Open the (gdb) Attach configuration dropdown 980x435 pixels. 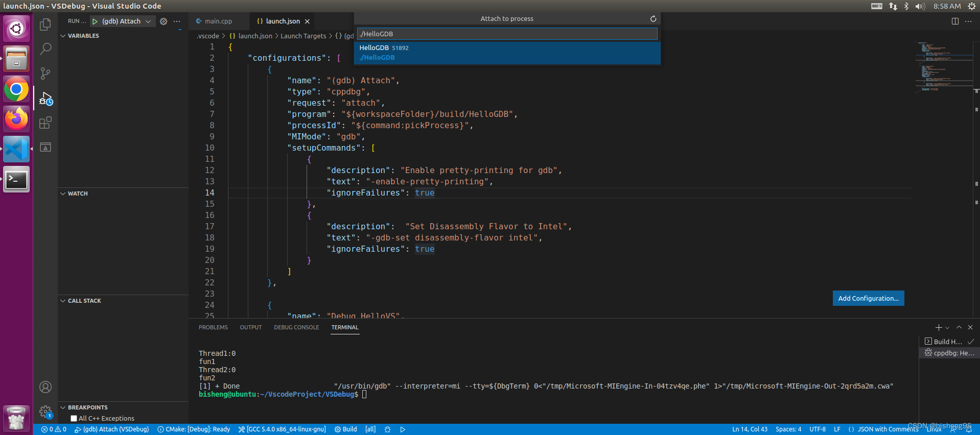click(x=148, y=21)
